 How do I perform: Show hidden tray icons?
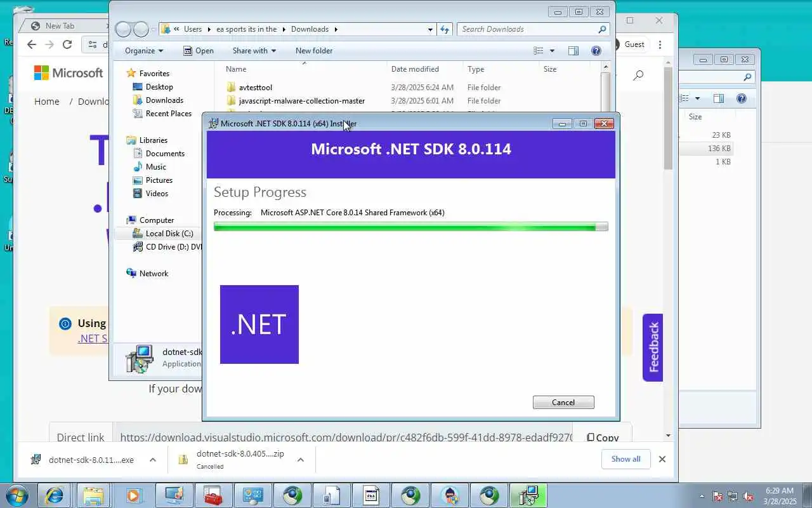click(702, 496)
